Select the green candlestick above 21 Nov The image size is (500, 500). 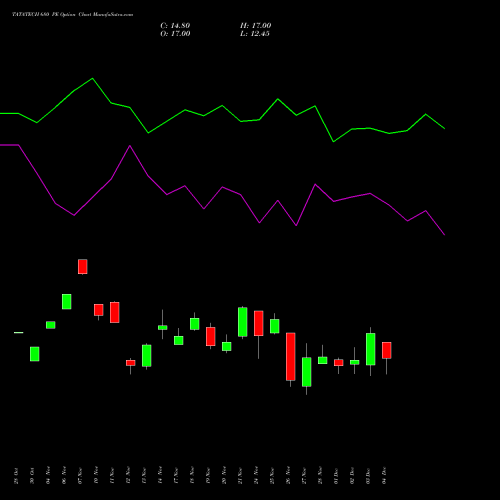tap(243, 322)
